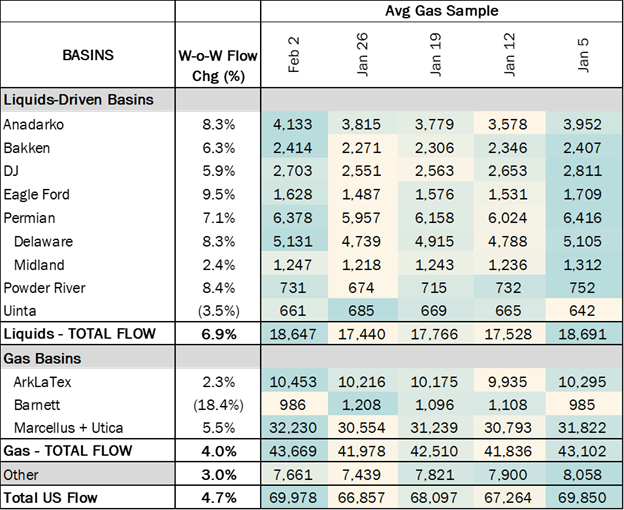Select the Midland sub-basin label

click(x=39, y=265)
